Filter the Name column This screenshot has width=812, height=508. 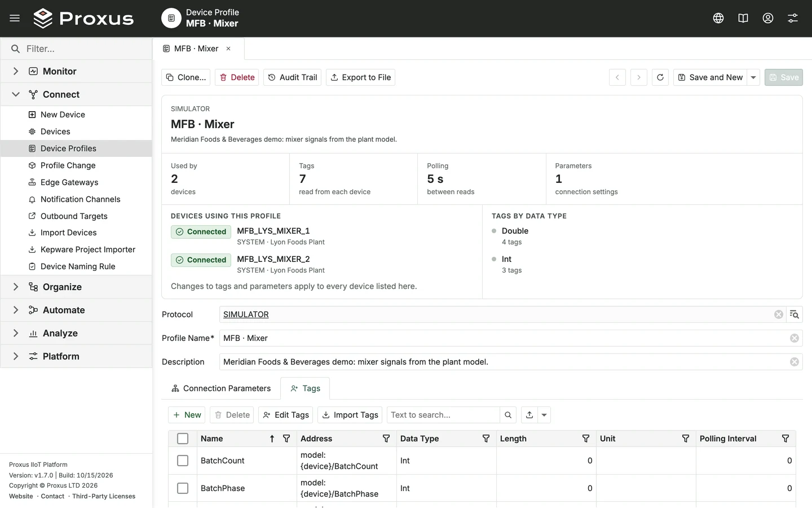pyautogui.click(x=286, y=439)
